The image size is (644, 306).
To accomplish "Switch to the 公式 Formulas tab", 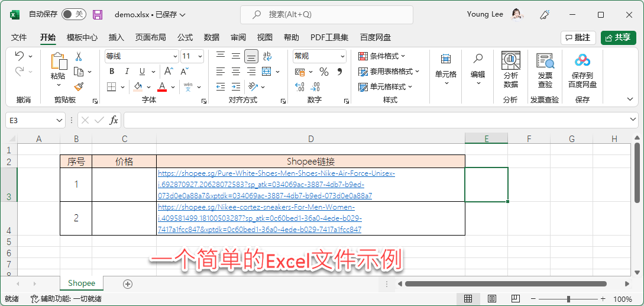I will (x=185, y=37).
